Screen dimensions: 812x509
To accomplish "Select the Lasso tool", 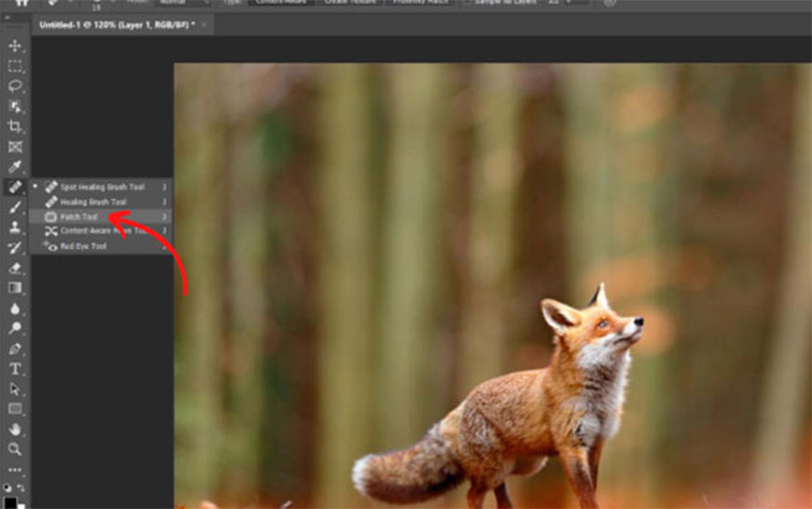I will [x=15, y=86].
